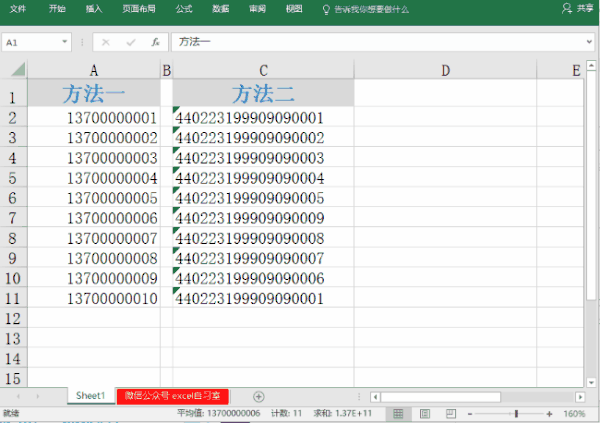Click the cell containing 方法二
This screenshot has height=423, width=600.
263,93
